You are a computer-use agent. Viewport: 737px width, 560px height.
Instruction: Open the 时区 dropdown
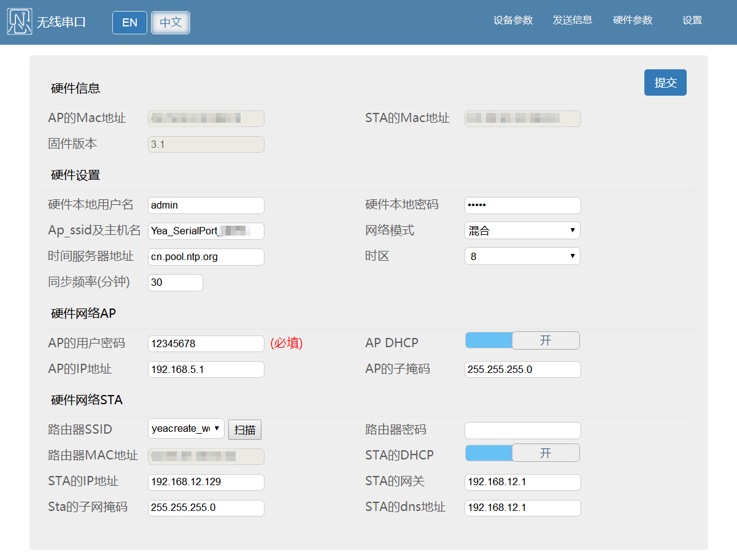click(522, 256)
